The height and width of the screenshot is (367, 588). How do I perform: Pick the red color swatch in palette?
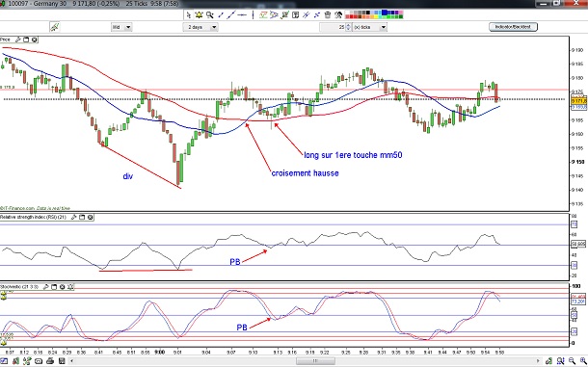[352, 17]
